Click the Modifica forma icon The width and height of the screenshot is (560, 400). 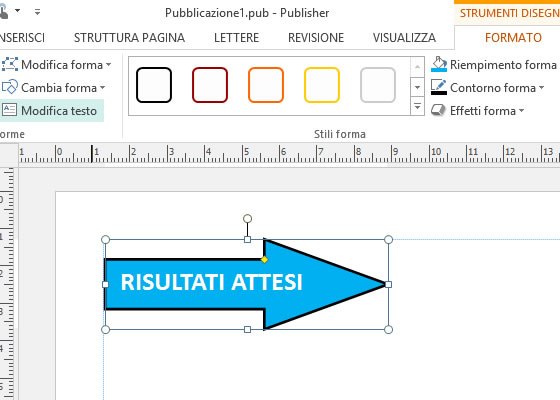(x=10, y=65)
